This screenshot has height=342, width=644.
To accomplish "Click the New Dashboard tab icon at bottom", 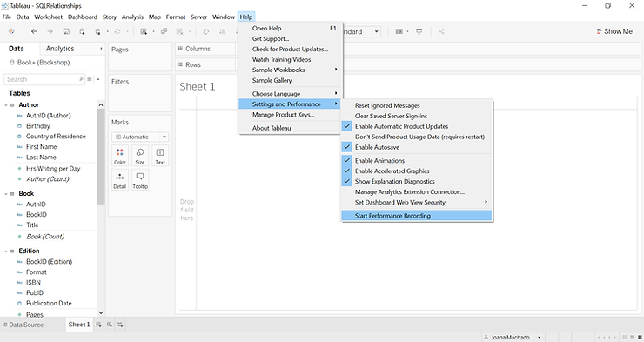I will 110,325.
